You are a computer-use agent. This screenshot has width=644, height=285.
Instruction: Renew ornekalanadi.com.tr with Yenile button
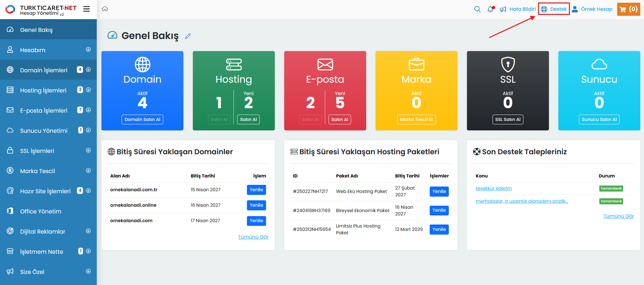tap(256, 190)
